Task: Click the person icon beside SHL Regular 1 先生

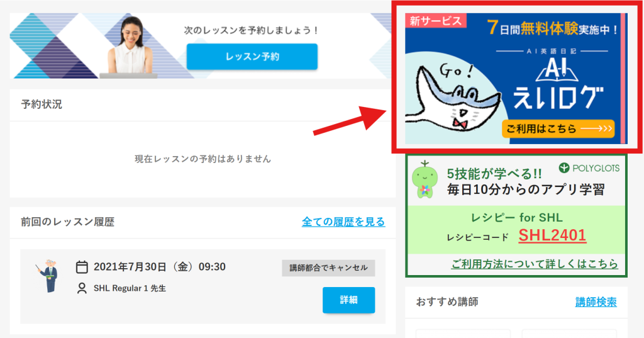Action: pos(82,288)
